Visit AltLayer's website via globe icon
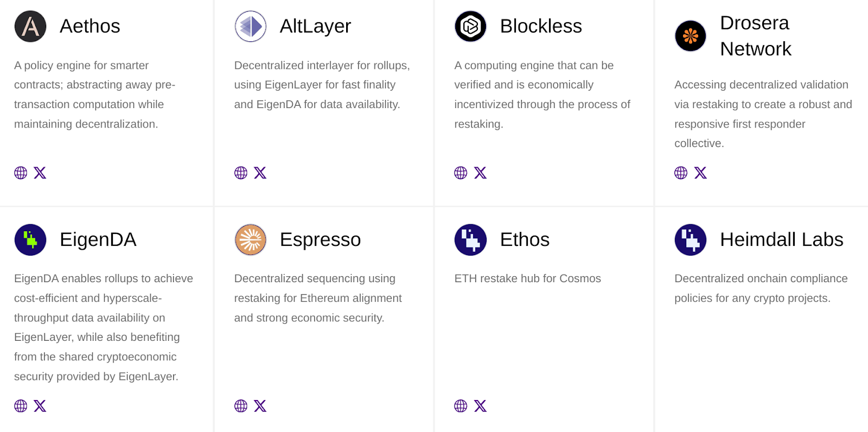This screenshot has height=432, width=868. (241, 173)
